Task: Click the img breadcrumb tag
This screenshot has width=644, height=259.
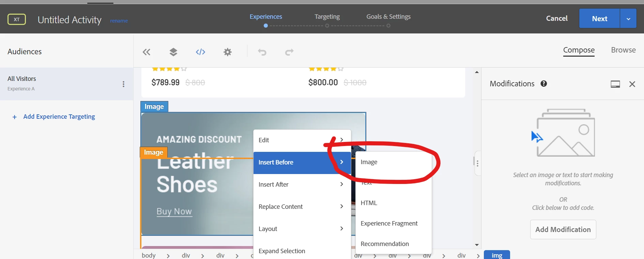Action: 497,255
